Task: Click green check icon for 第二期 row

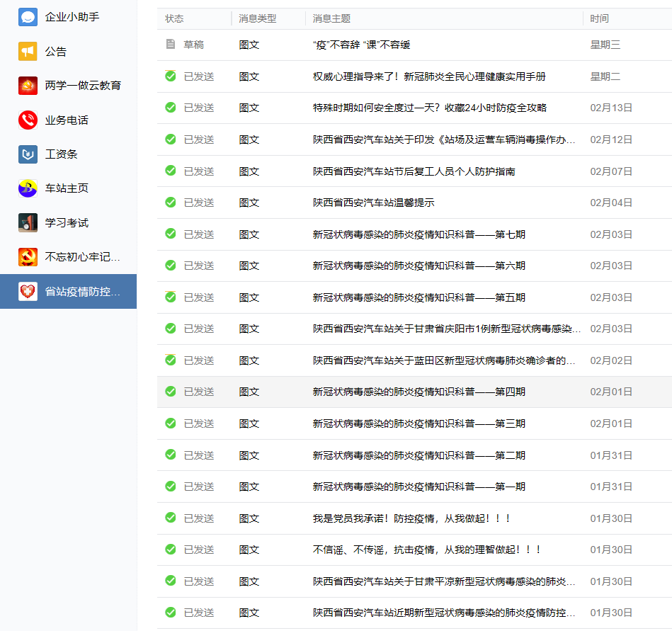Action: click(171, 455)
